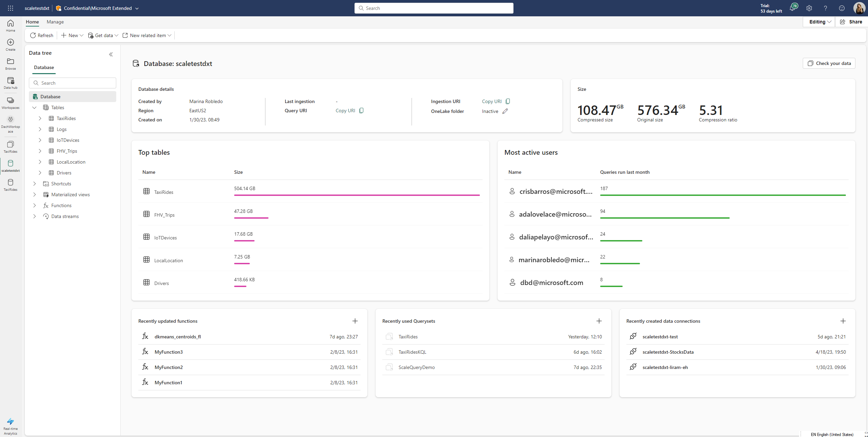Collapse the Data tree pane
Viewport: 868px width, 437px height.
click(111, 54)
